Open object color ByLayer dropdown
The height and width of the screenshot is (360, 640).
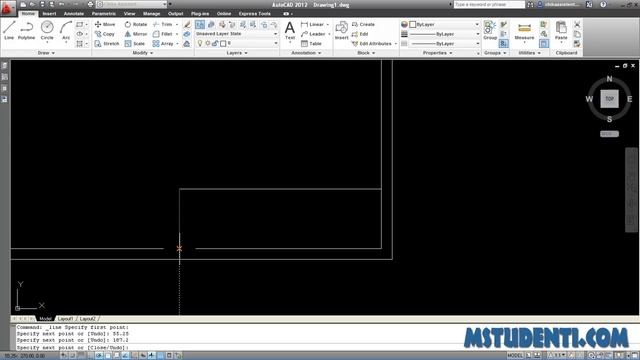pyautogui.click(x=444, y=24)
